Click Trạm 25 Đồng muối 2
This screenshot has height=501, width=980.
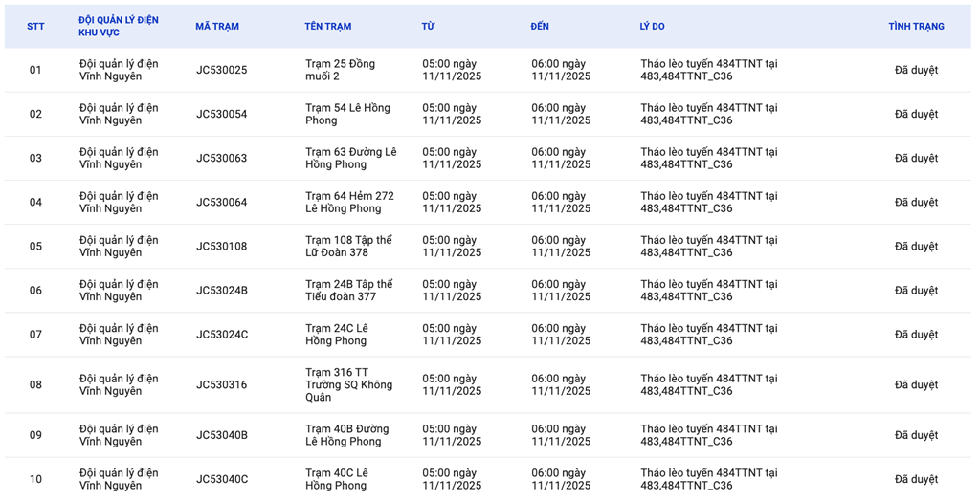pos(340,70)
